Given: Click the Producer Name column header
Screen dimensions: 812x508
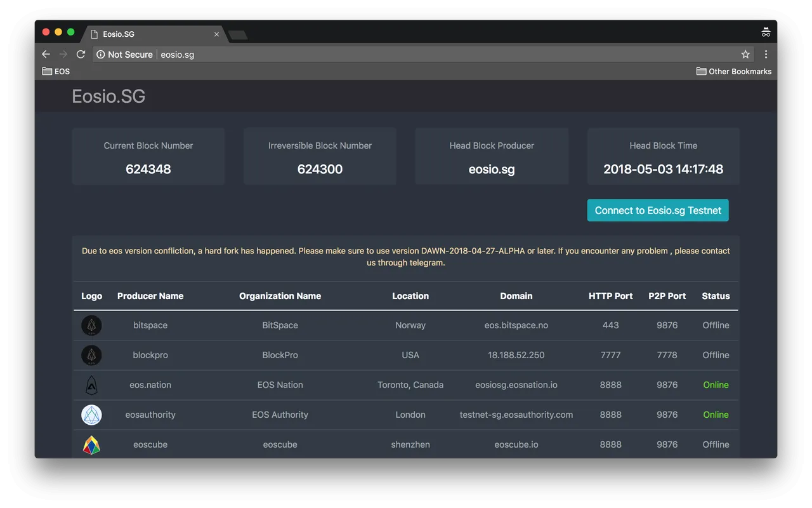Looking at the screenshot, I should click(150, 296).
